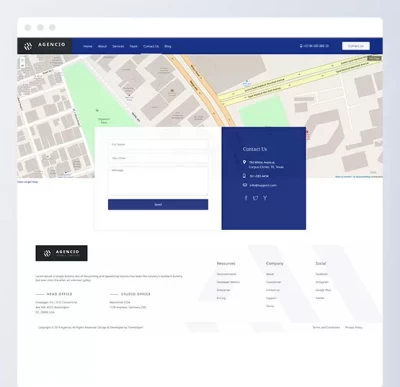Open the third social icon after Twitter
Screen dimensions: 400x387
click(x=265, y=198)
